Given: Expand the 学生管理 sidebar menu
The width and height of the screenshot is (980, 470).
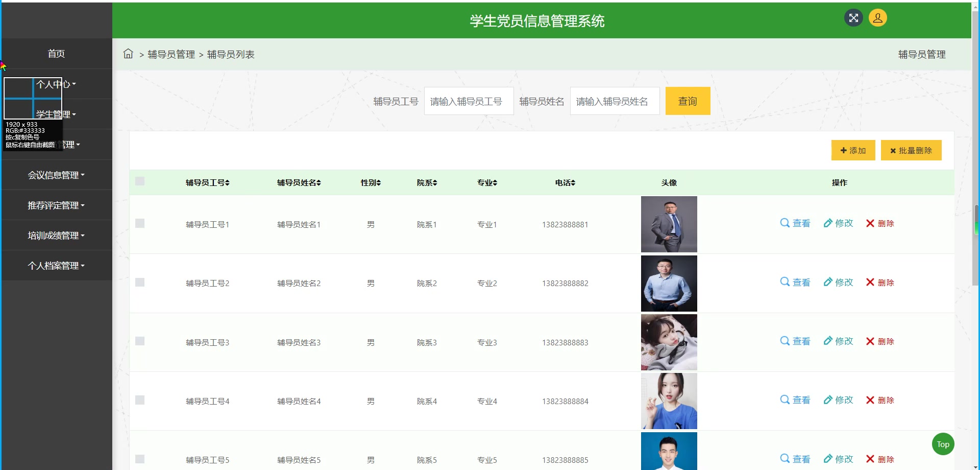Looking at the screenshot, I should point(56,114).
